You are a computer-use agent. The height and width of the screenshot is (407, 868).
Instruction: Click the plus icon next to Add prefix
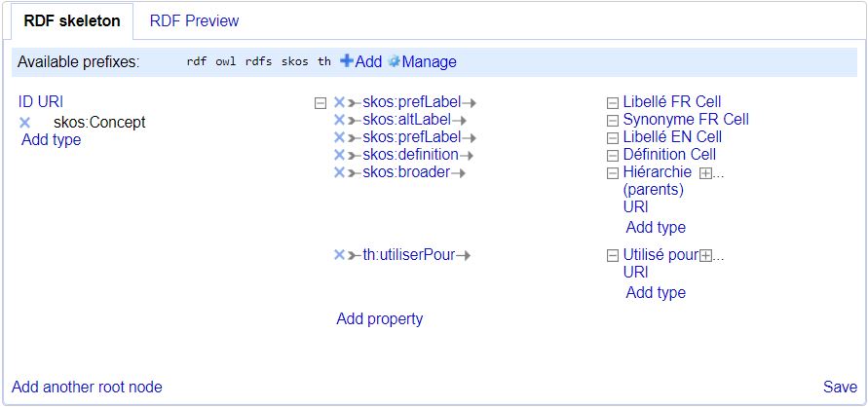346,61
